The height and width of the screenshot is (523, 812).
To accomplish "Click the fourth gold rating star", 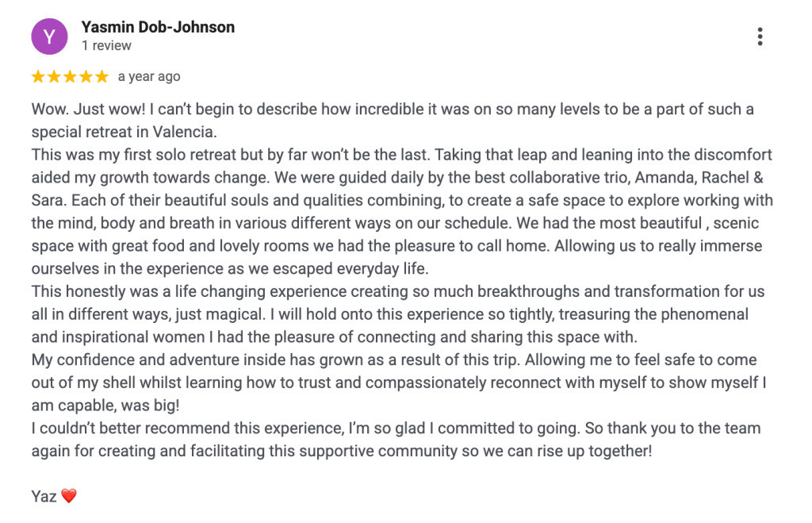I will point(86,77).
